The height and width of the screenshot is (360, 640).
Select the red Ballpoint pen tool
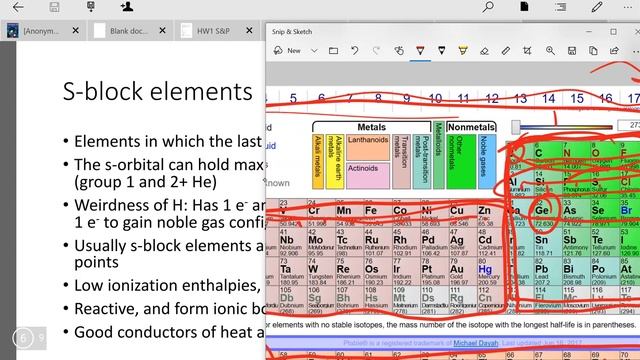(x=420, y=51)
